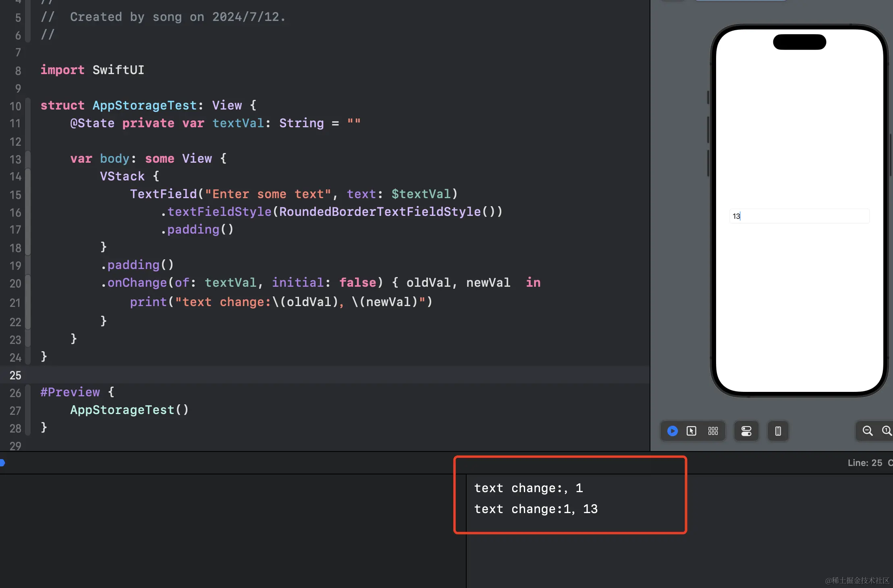Image resolution: width=893 pixels, height=588 pixels.
Task: Open canvas Device Settings toggles icon
Action: (746, 431)
